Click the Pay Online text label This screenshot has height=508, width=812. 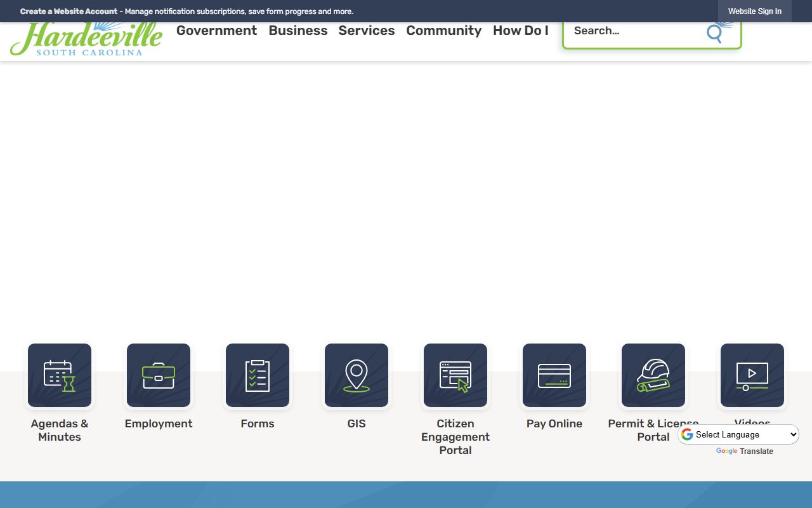[x=554, y=424]
